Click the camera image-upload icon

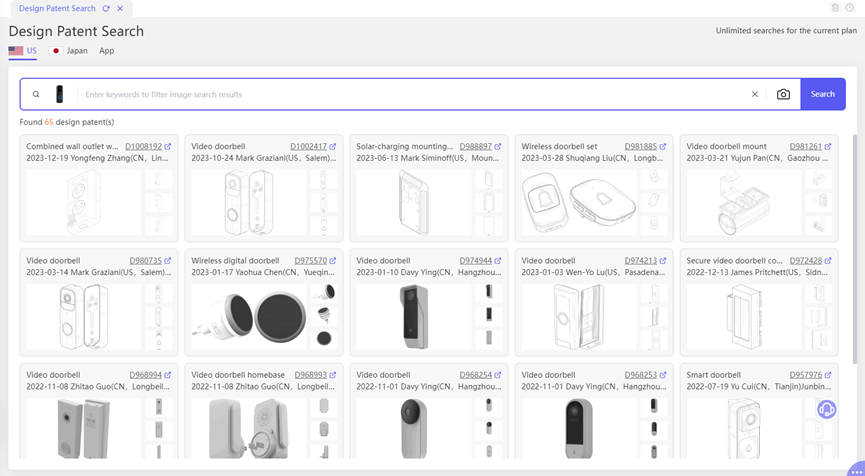(x=783, y=94)
